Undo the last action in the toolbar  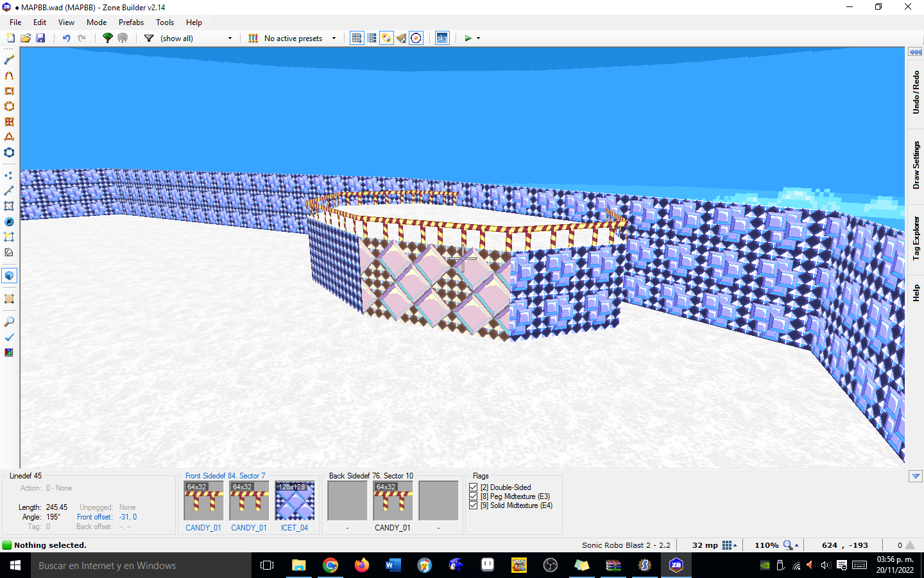click(66, 39)
